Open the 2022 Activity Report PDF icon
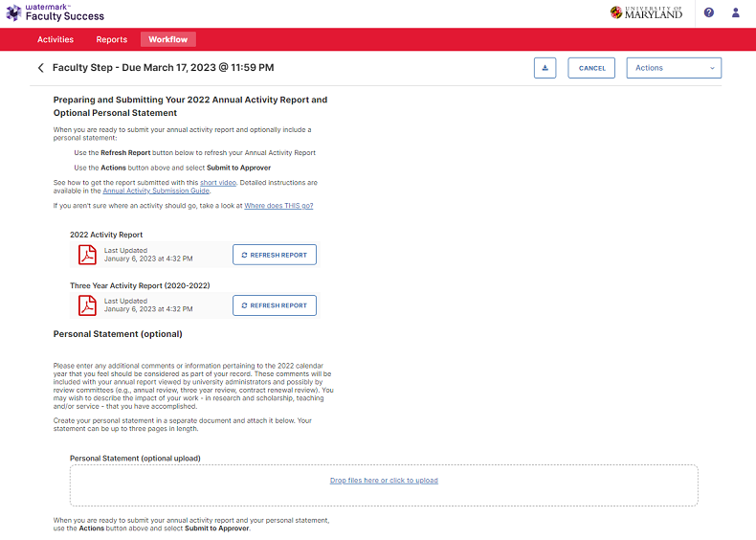This screenshot has width=756, height=540. (87, 254)
